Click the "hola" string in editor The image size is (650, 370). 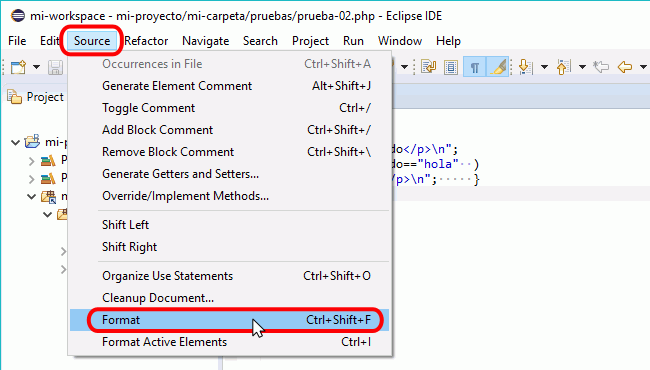coord(439,164)
